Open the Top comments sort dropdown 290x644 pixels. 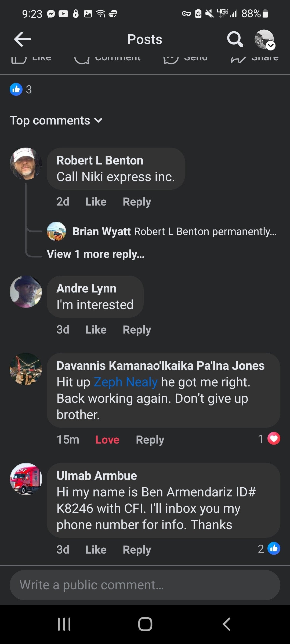(56, 120)
